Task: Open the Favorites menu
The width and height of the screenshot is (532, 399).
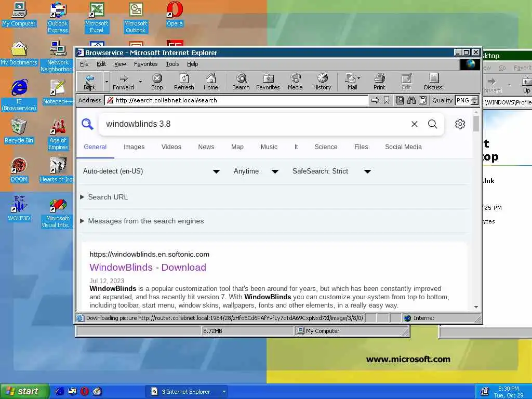Action: pos(146,64)
